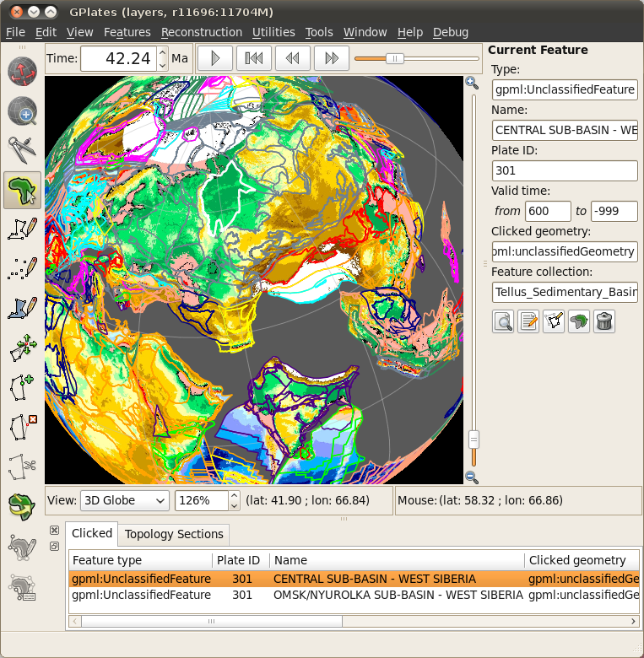Viewport: 644px width, 658px height.
Task: Increment the reconstruction Time value
Action: [163, 53]
